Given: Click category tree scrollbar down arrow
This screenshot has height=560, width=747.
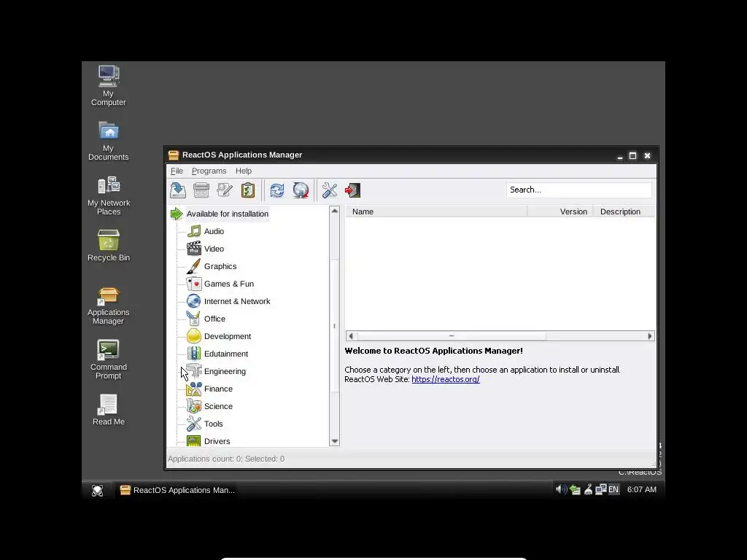Looking at the screenshot, I should click(334, 441).
